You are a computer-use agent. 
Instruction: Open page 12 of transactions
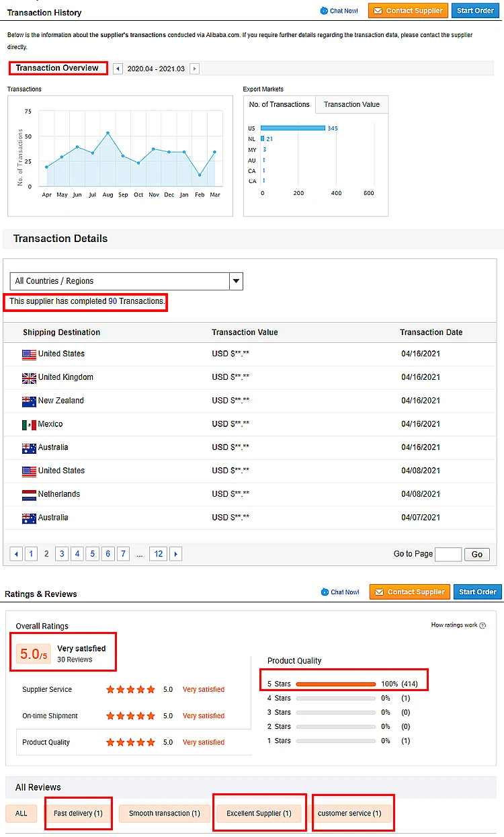coord(159,554)
